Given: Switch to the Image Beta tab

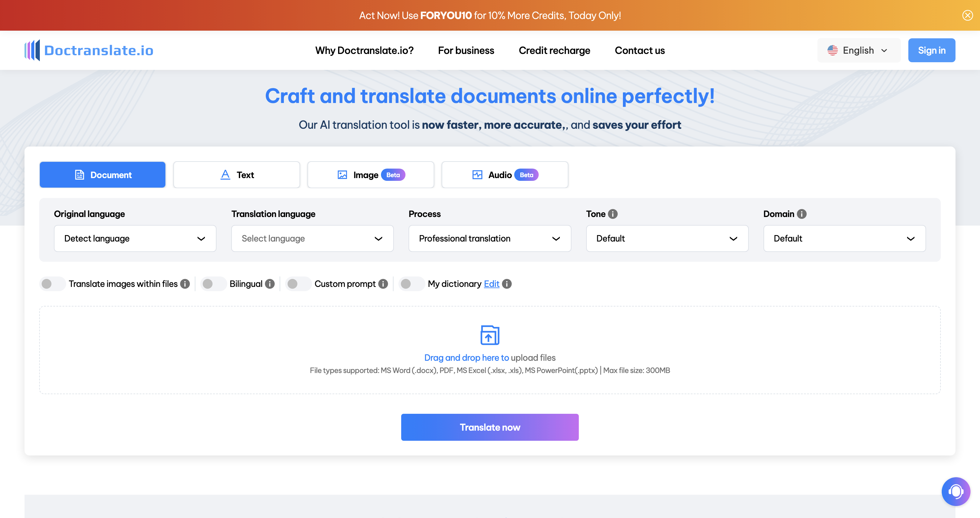Looking at the screenshot, I should [x=371, y=175].
